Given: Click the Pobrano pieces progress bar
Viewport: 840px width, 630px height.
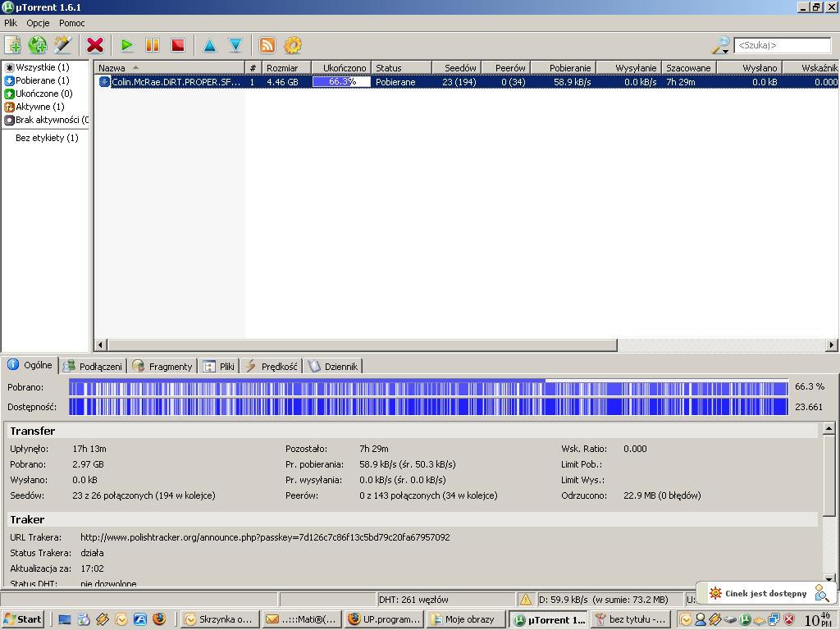Looking at the screenshot, I should (x=428, y=387).
